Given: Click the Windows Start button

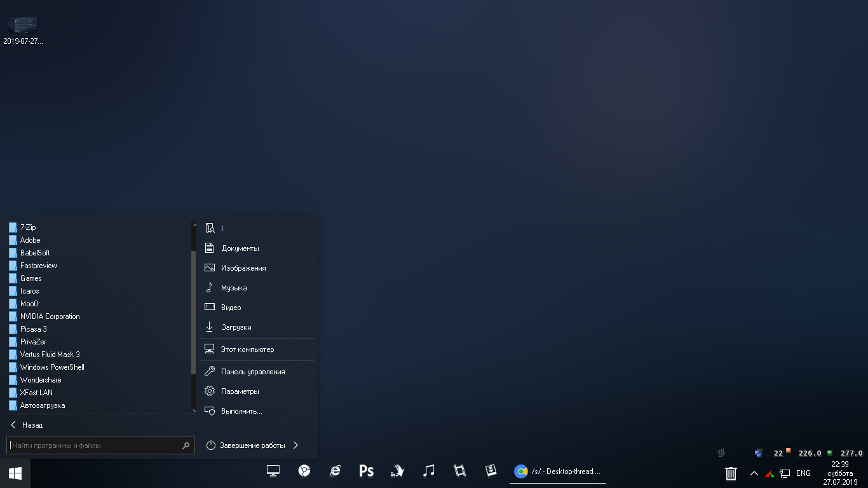Looking at the screenshot, I should coord(15,473).
